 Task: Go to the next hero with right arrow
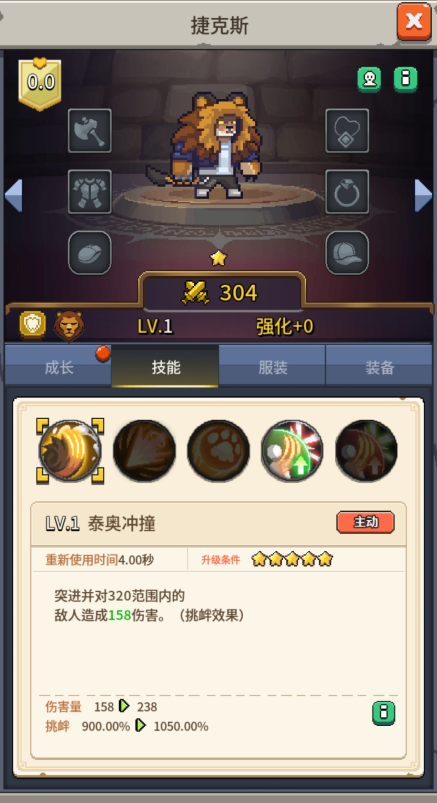point(423,195)
